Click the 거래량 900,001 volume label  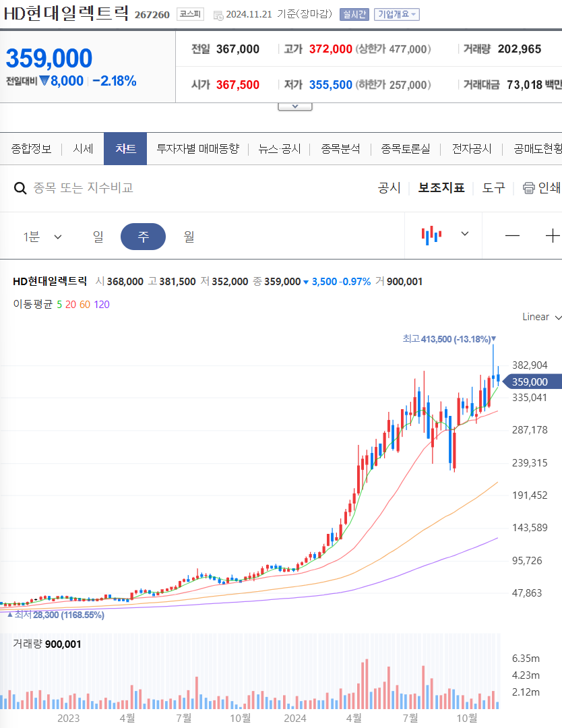(x=47, y=644)
